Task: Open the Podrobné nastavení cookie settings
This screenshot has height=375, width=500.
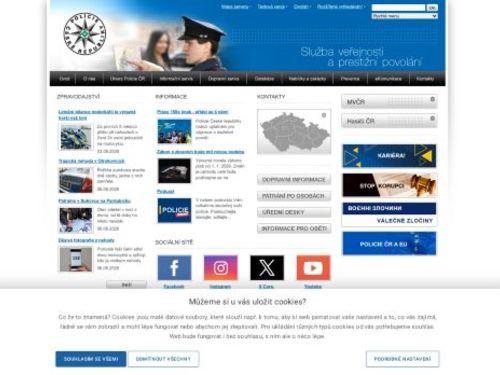Action: click(x=402, y=359)
